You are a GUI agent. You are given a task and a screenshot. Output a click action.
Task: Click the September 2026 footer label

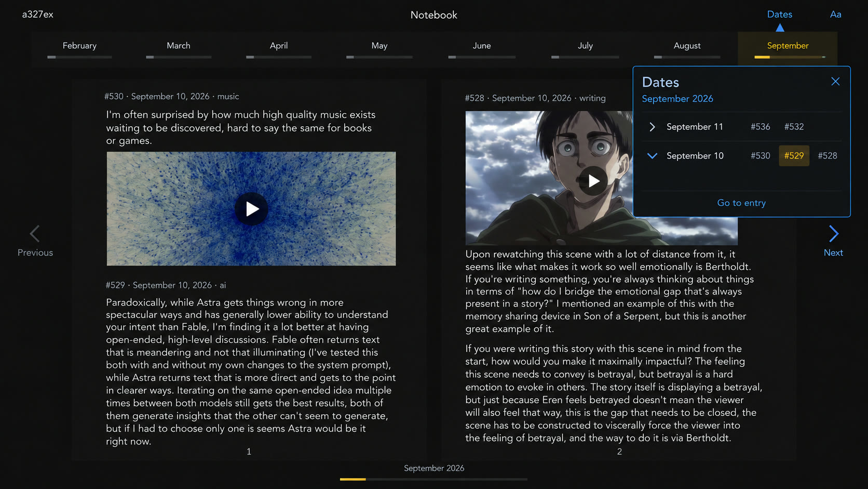pos(434,468)
